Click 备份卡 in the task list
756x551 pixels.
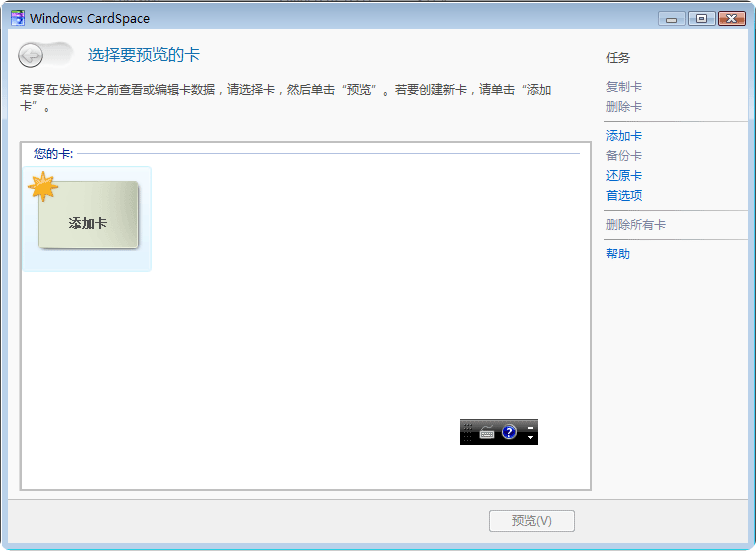point(624,156)
